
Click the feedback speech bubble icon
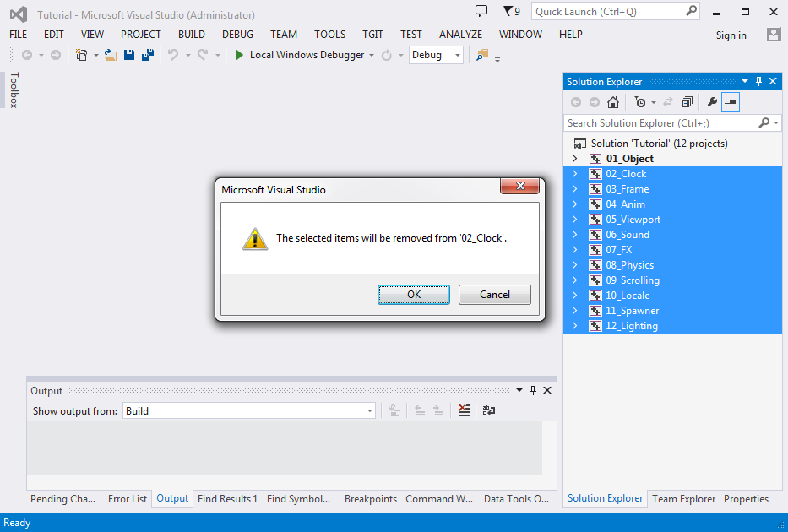coord(481,11)
